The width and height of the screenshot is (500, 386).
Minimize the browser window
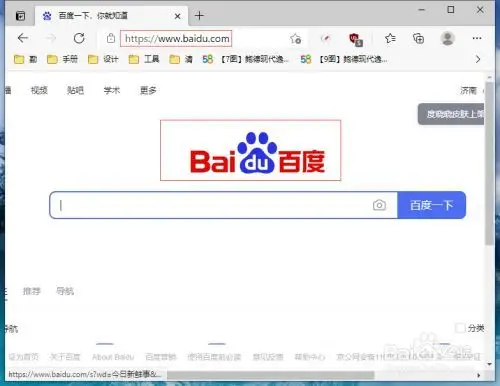pos(422,10)
